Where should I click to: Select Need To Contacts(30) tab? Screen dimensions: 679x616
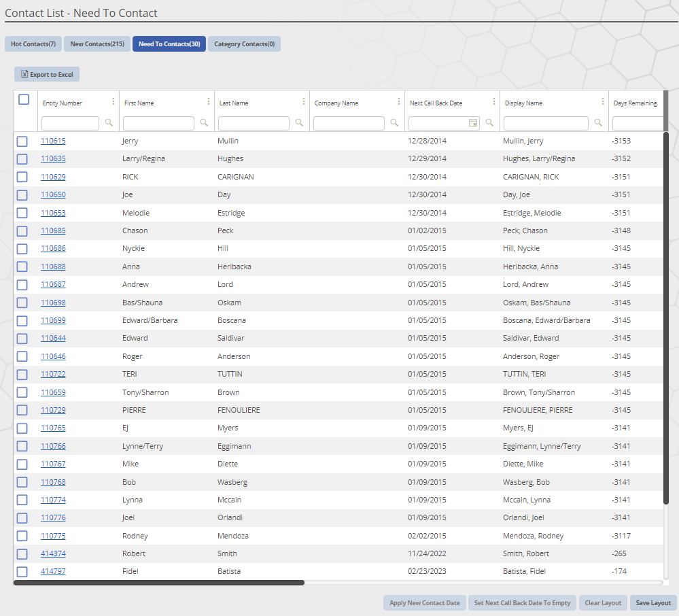point(169,44)
